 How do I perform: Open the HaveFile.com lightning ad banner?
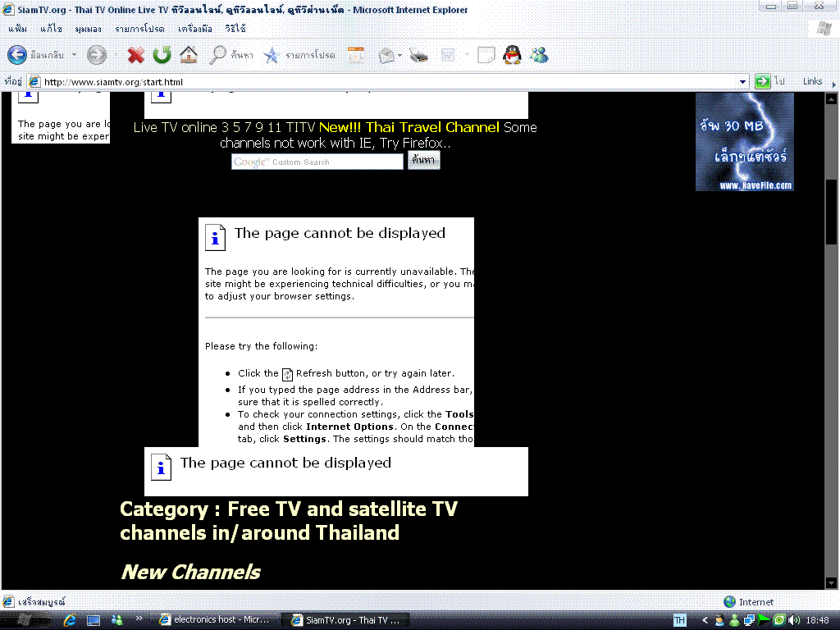click(745, 141)
